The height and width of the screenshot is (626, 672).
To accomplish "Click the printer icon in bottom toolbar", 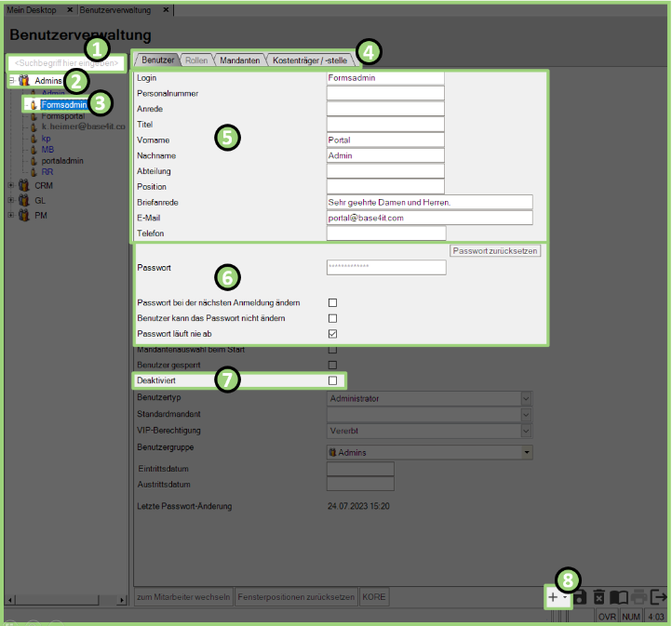I will tap(638, 597).
